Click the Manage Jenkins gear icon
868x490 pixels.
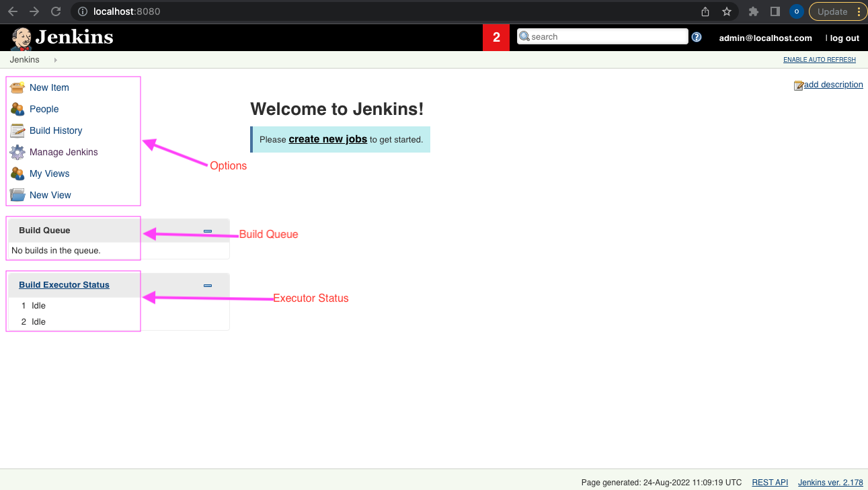pos(17,152)
